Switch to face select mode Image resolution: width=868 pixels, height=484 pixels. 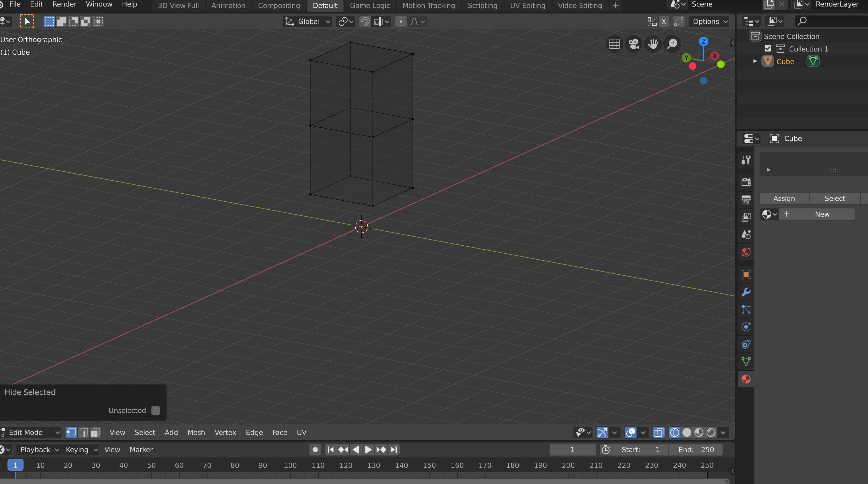click(x=96, y=433)
